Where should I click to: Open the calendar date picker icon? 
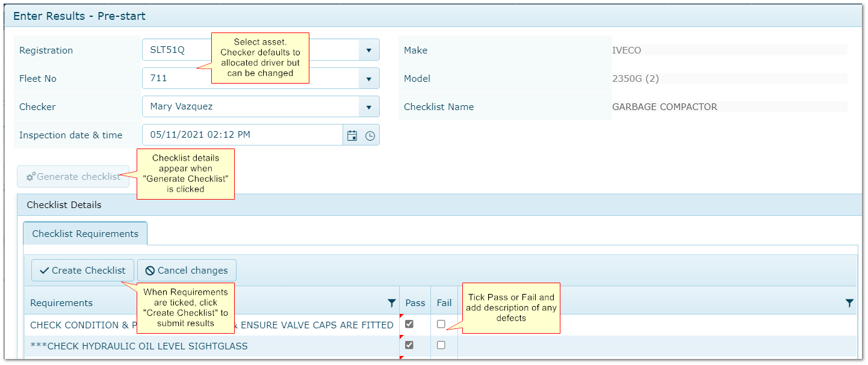tap(352, 135)
